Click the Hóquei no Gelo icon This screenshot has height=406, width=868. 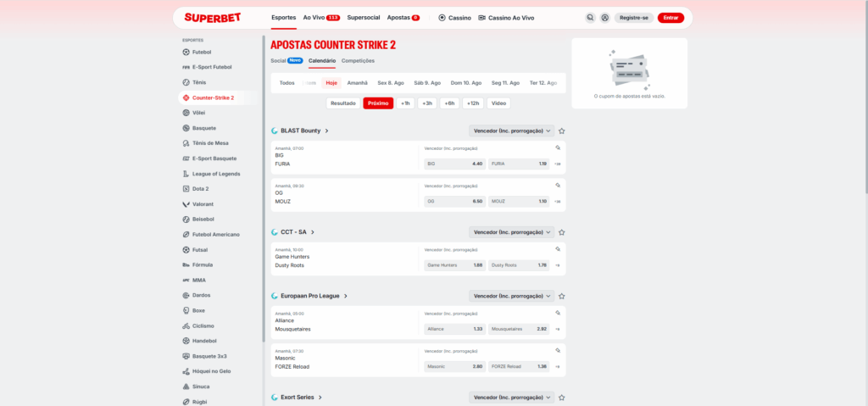(x=186, y=371)
